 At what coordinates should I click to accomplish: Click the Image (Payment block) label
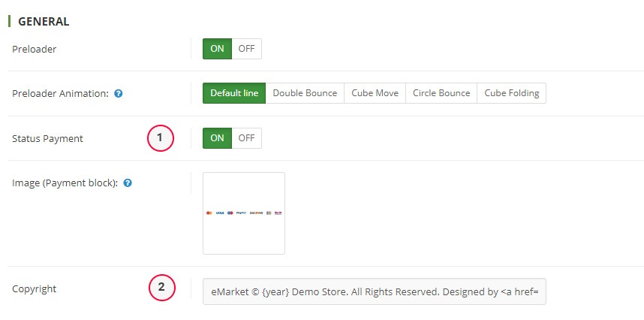65,183
